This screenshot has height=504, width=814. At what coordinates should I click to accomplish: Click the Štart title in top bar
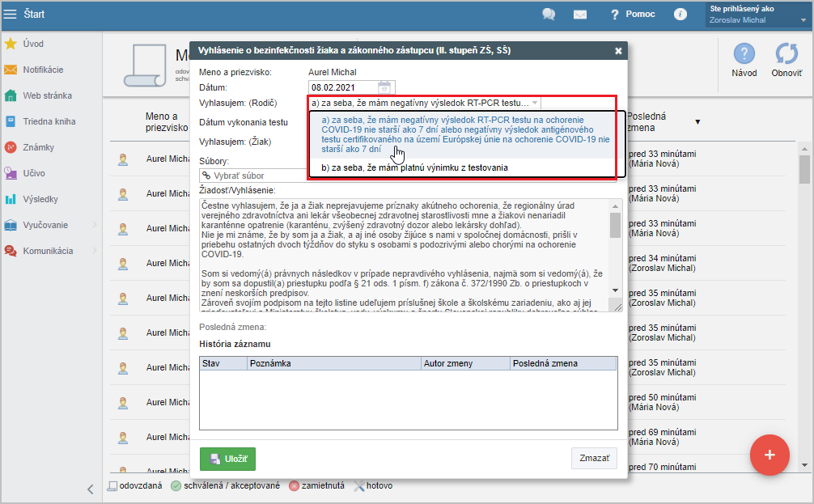pos(34,14)
